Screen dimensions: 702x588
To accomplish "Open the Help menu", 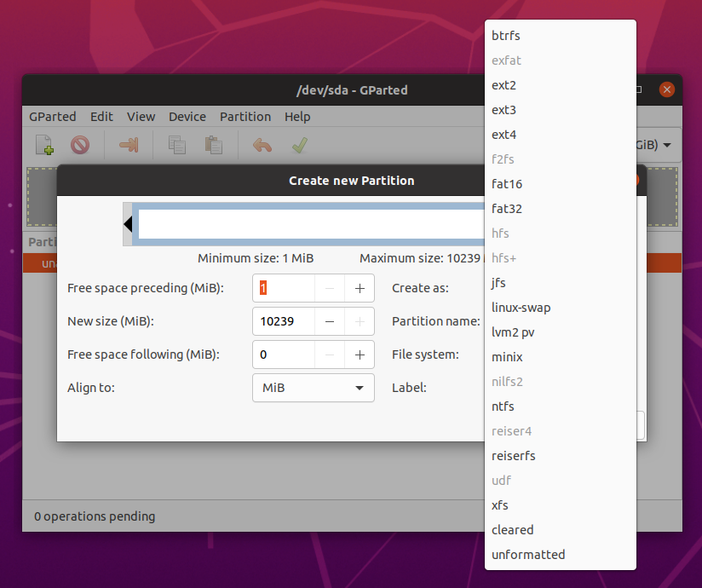I will coord(297,117).
